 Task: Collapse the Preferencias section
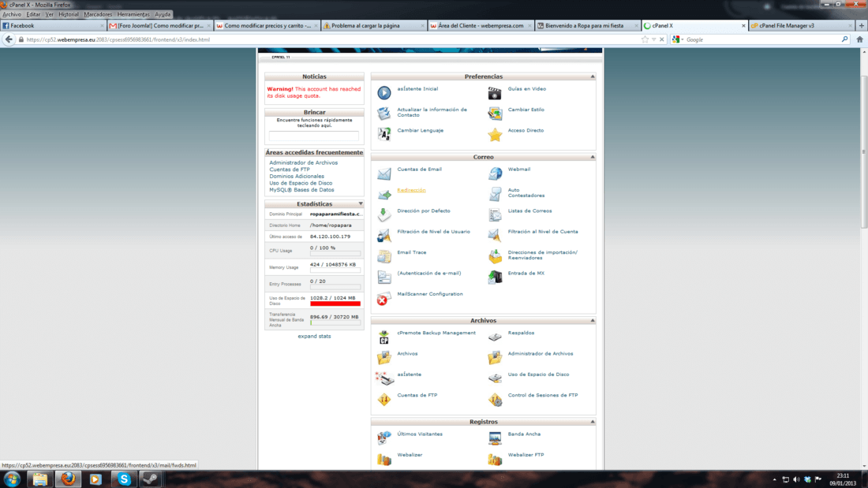click(x=593, y=76)
